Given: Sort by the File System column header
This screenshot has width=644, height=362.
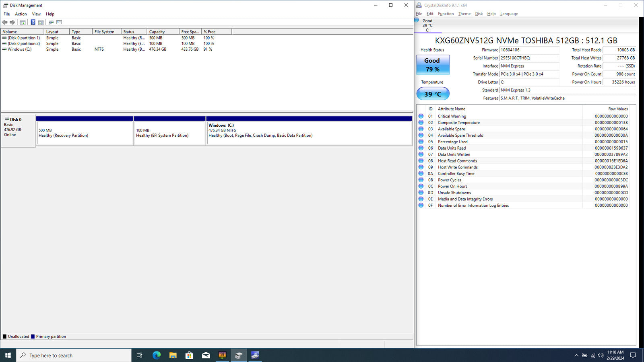Looking at the screenshot, I should (106, 31).
